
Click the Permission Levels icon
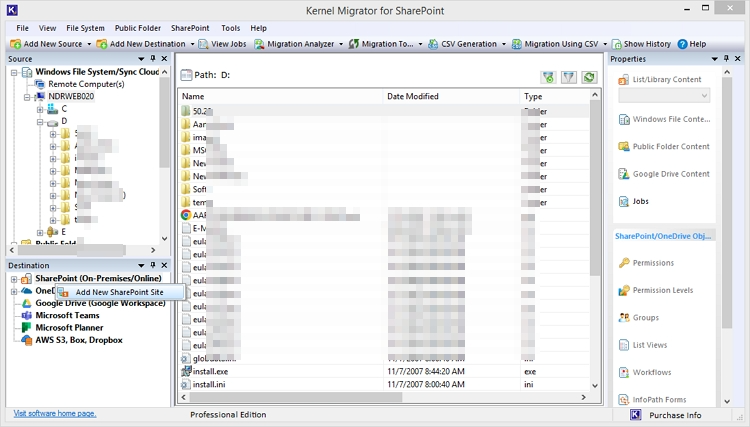(624, 290)
